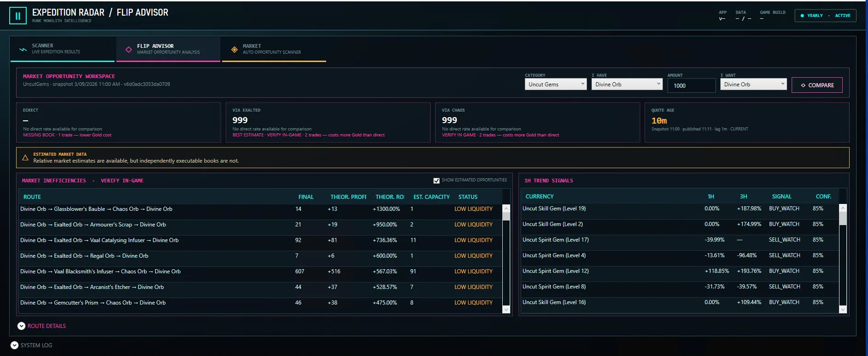Click the Route Details chevron circle icon
This screenshot has height=356, width=868.
tap(22, 326)
